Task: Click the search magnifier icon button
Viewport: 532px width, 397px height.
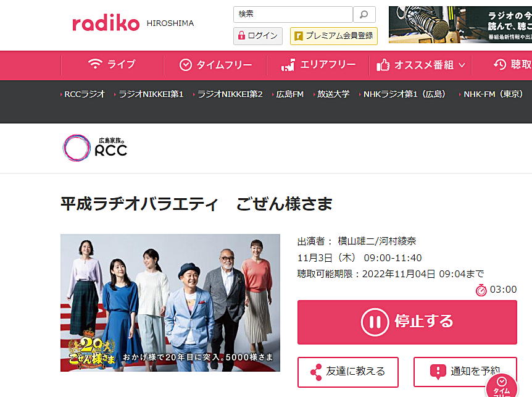Action: [364, 15]
